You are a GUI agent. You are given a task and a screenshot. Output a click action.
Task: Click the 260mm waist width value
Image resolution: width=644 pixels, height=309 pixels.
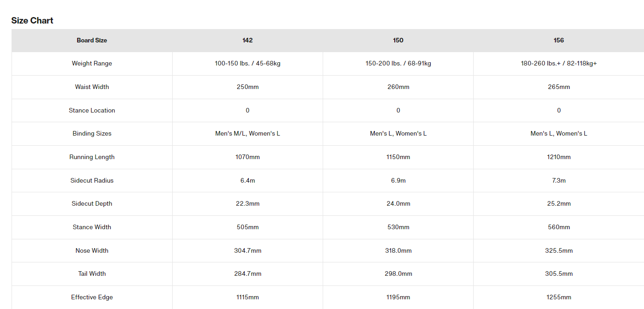tap(398, 87)
